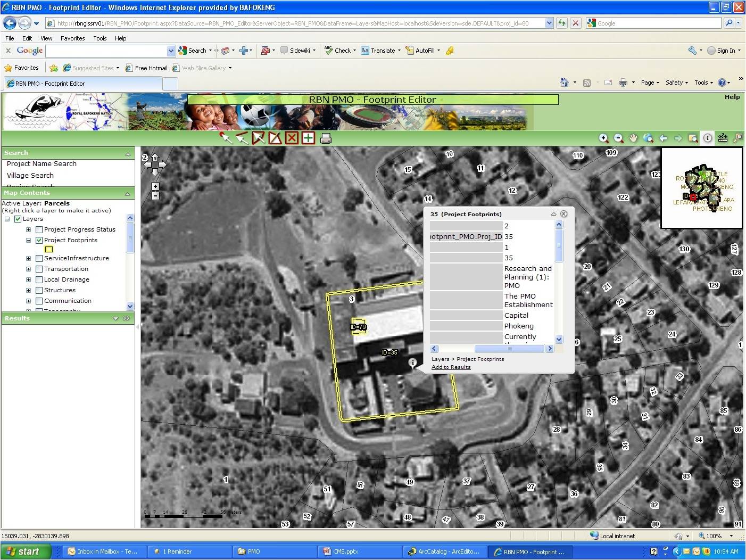This screenshot has height=560, width=746.
Task: Click the red X delete feature tool
Action: pos(292,138)
